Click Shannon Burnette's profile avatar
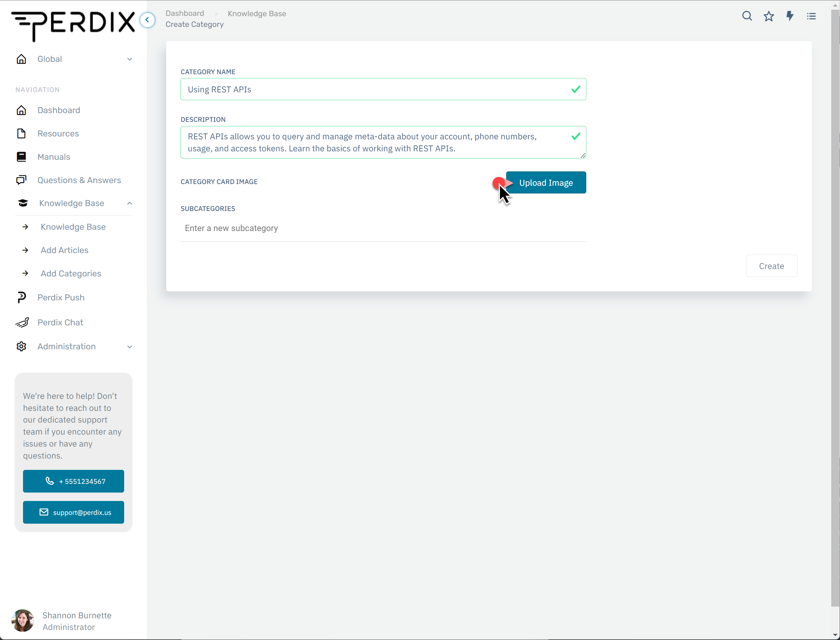The height and width of the screenshot is (640, 840). [23, 620]
